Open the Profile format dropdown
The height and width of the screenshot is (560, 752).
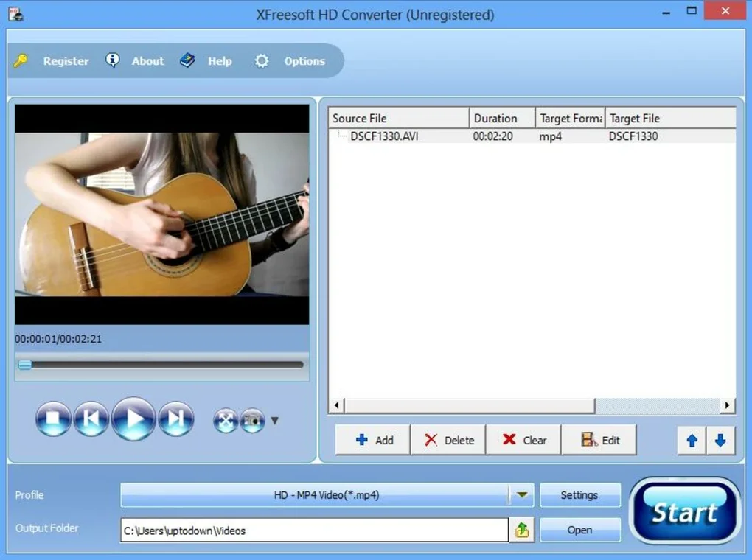click(523, 494)
